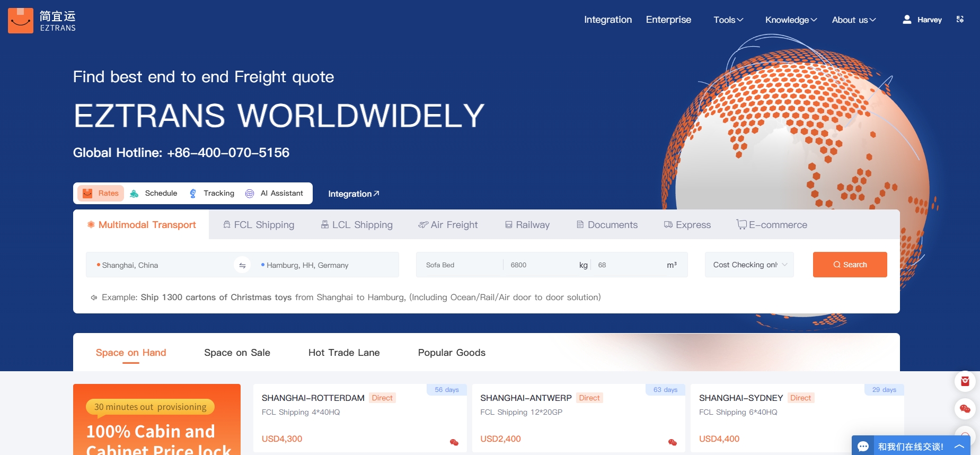Open the WeChat floating side icon

(x=965, y=409)
